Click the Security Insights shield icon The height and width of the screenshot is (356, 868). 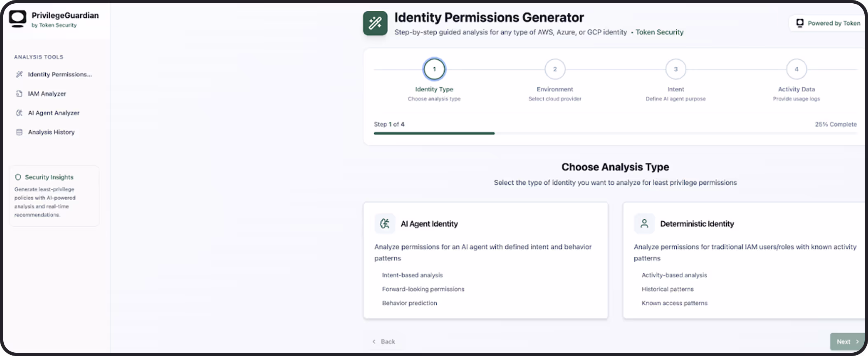(18, 177)
